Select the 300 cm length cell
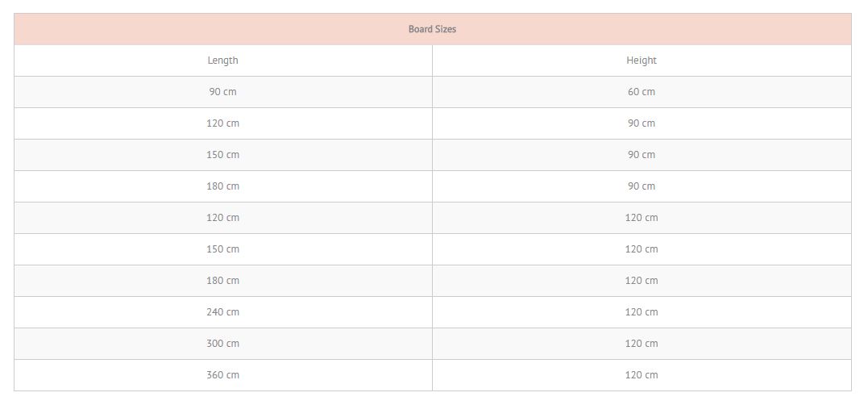This screenshot has width=868, height=405. pos(223,344)
